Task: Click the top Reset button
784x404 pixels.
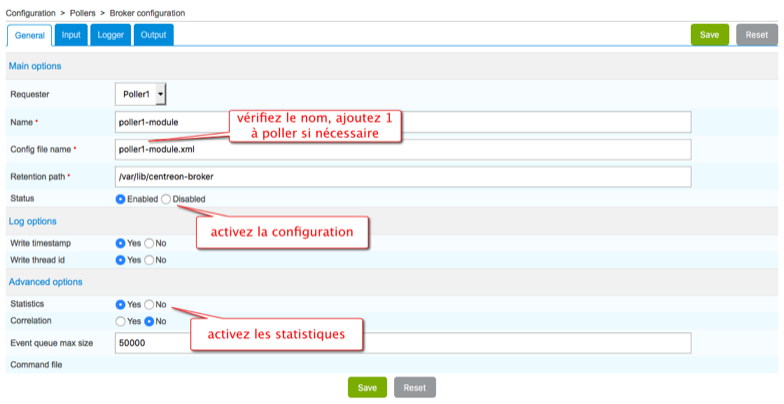Action: [757, 34]
